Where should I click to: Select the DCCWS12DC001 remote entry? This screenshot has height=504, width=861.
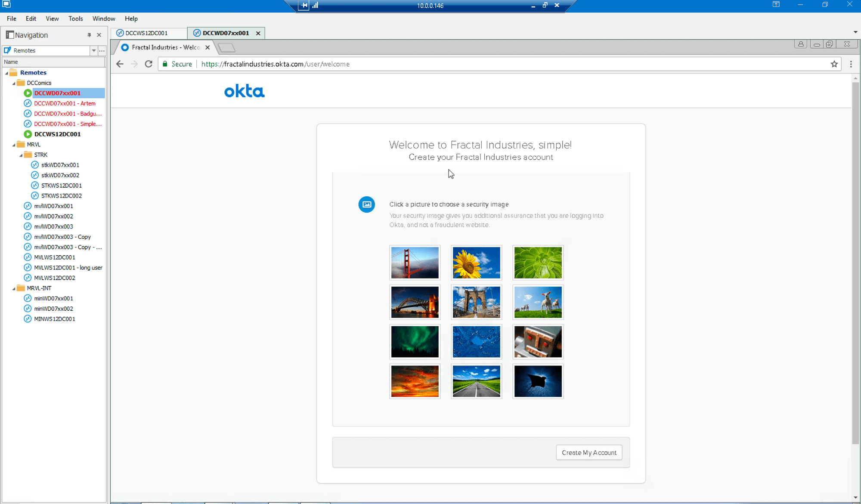pyautogui.click(x=57, y=134)
